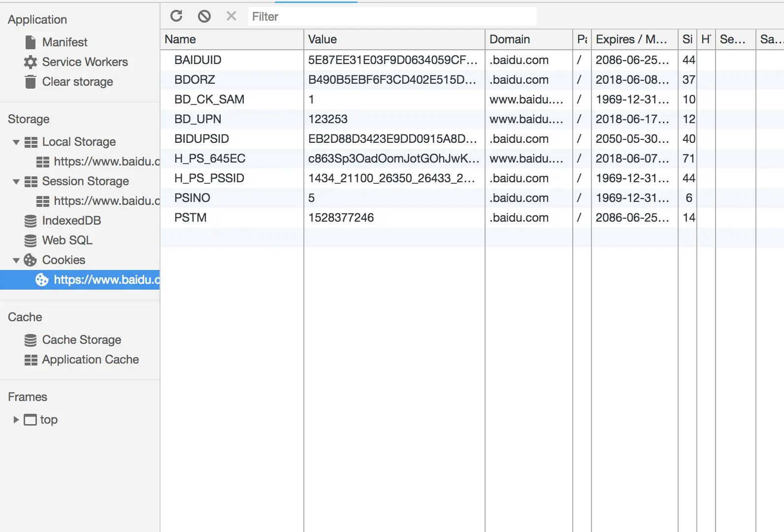
Task: Expand the top frame node
Action: tap(16, 420)
